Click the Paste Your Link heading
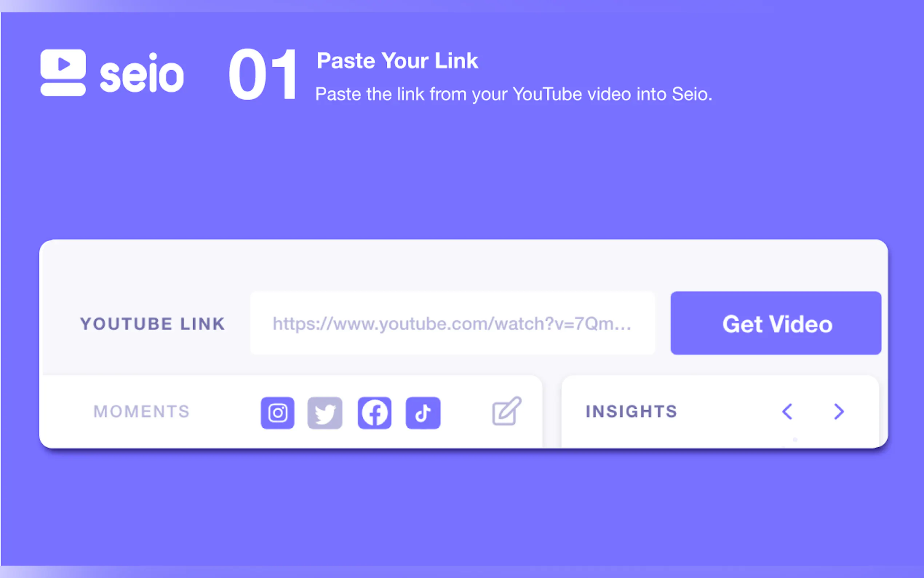The width and height of the screenshot is (924, 578). 397,60
